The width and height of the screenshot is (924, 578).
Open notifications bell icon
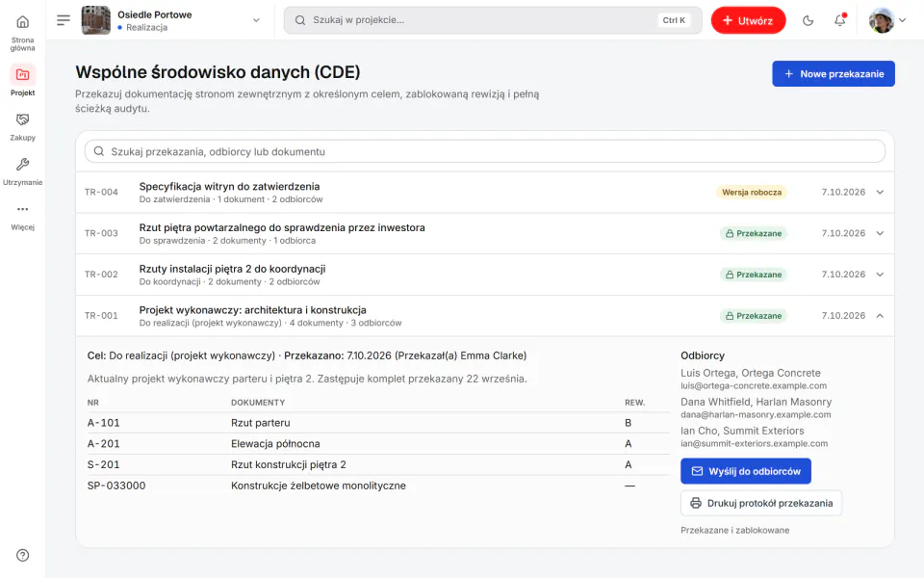(x=839, y=20)
